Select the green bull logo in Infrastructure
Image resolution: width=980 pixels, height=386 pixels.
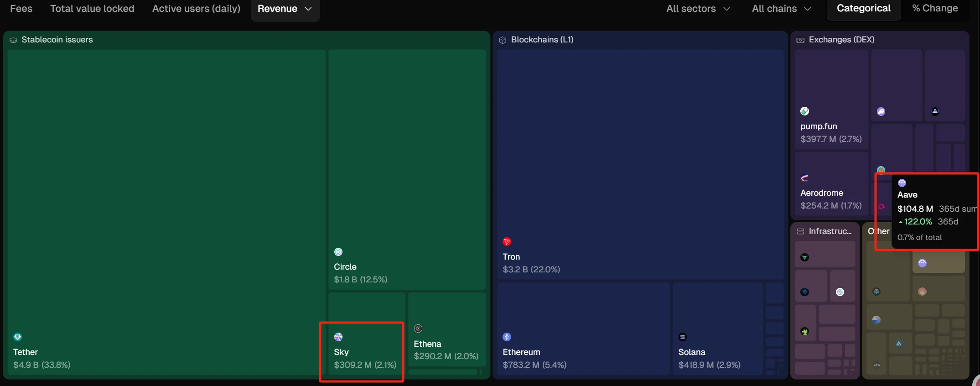805,258
